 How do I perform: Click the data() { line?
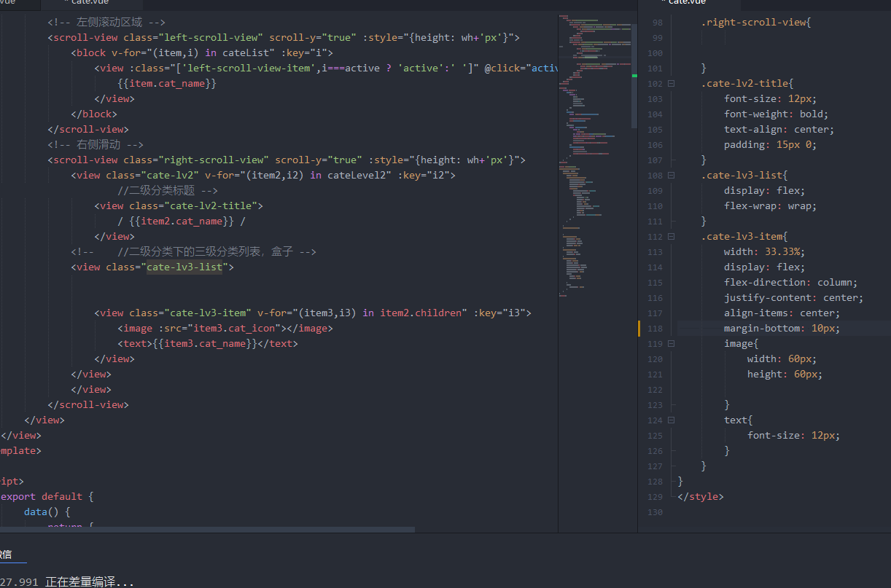pyautogui.click(x=47, y=511)
